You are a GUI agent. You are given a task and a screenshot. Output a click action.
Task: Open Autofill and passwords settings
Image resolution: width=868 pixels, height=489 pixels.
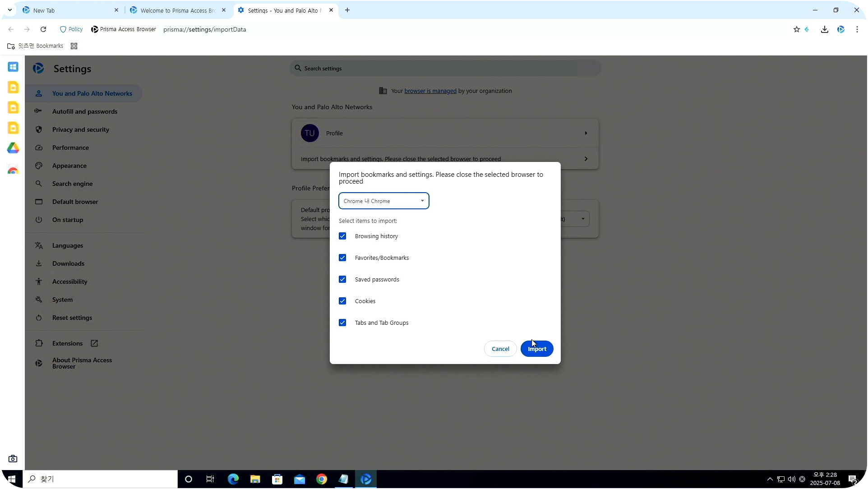pyautogui.click(x=84, y=112)
